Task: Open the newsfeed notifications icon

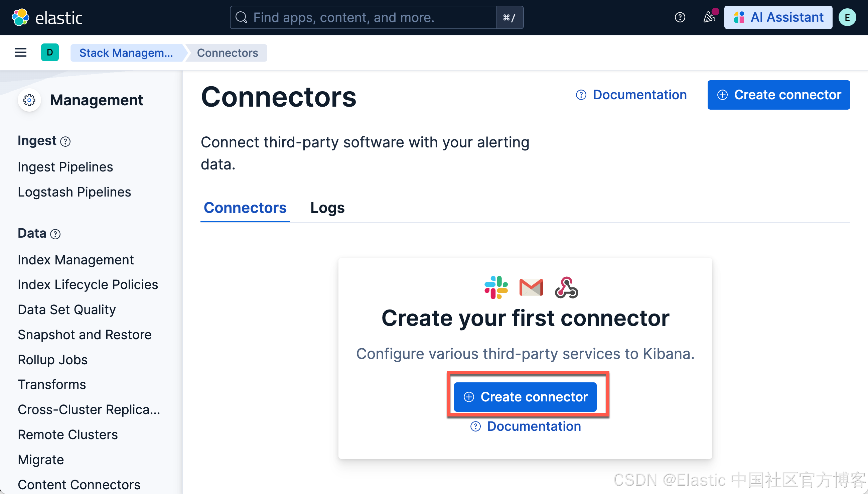Action: (709, 17)
